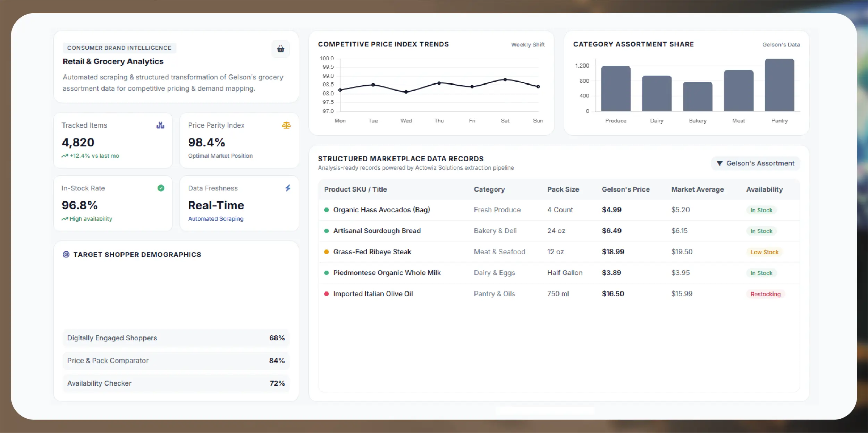
Task: Click the Meat bar in the chart
Action: click(x=739, y=90)
